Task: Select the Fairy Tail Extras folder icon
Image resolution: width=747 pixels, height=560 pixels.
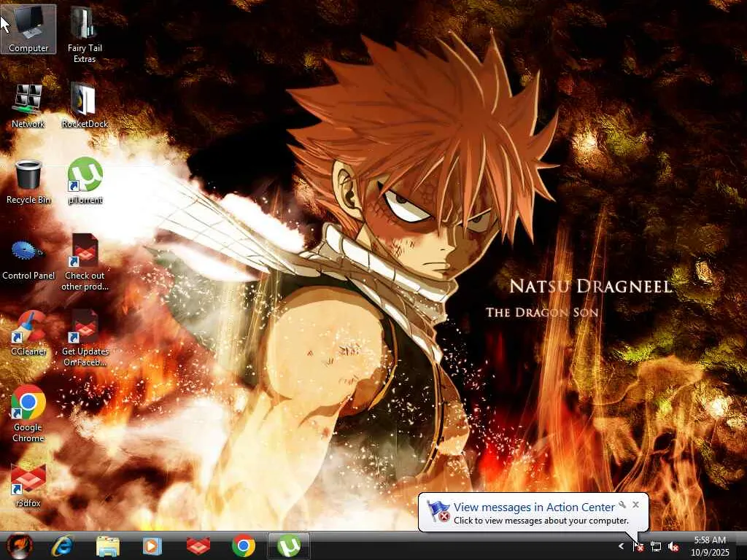Action: [85, 34]
